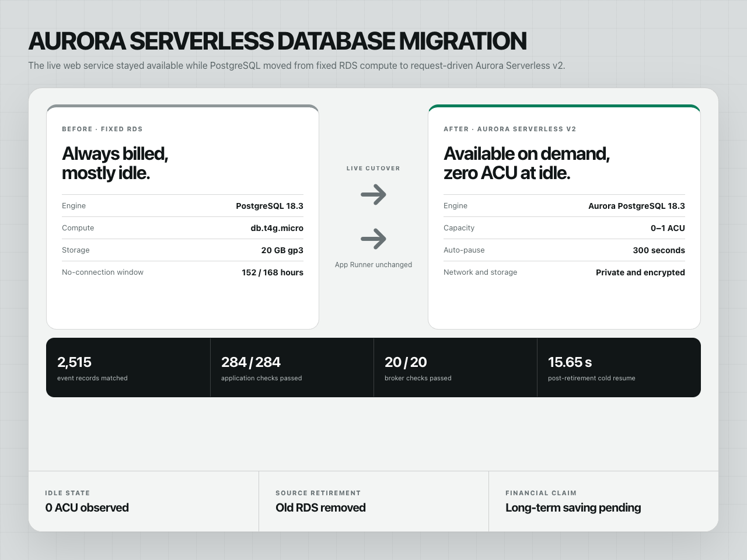Click the '20 / 20' broker figure
Viewport: 747px width, 560px height.
pyautogui.click(x=406, y=362)
